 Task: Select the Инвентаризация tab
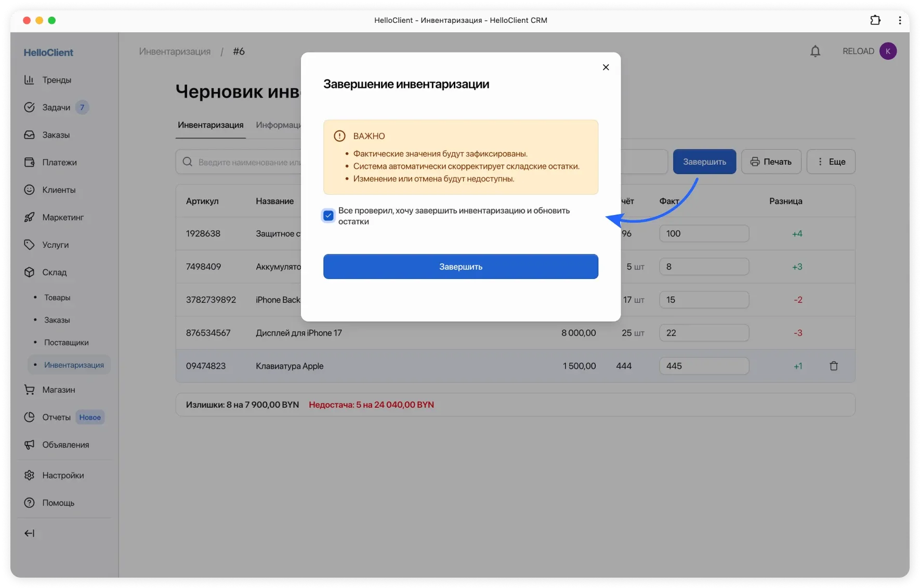click(x=210, y=125)
